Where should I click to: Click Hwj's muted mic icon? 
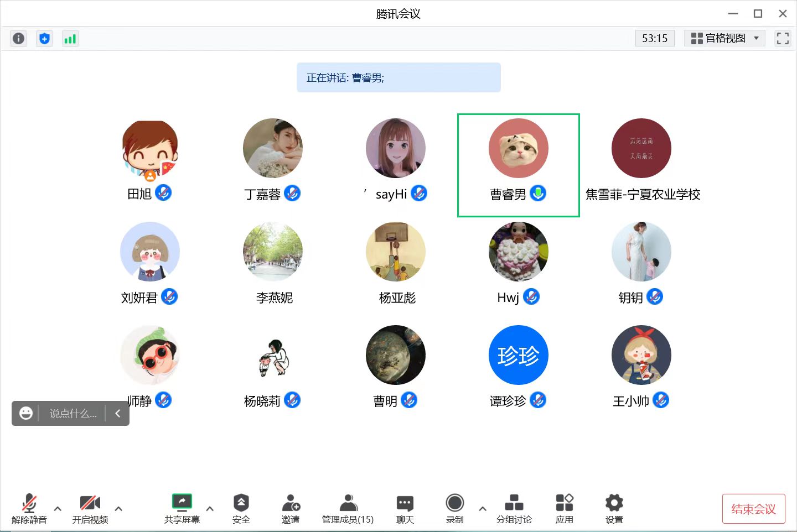click(531, 296)
